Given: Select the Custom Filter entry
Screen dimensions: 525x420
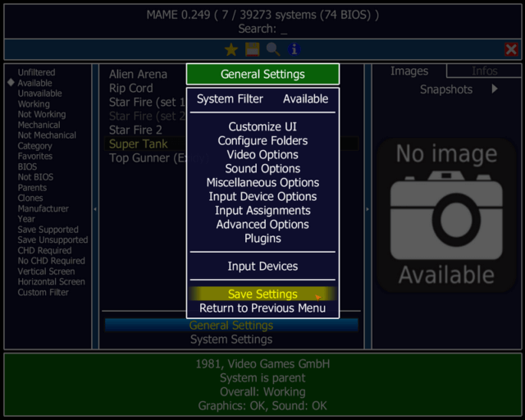Looking at the screenshot, I should tap(43, 292).
